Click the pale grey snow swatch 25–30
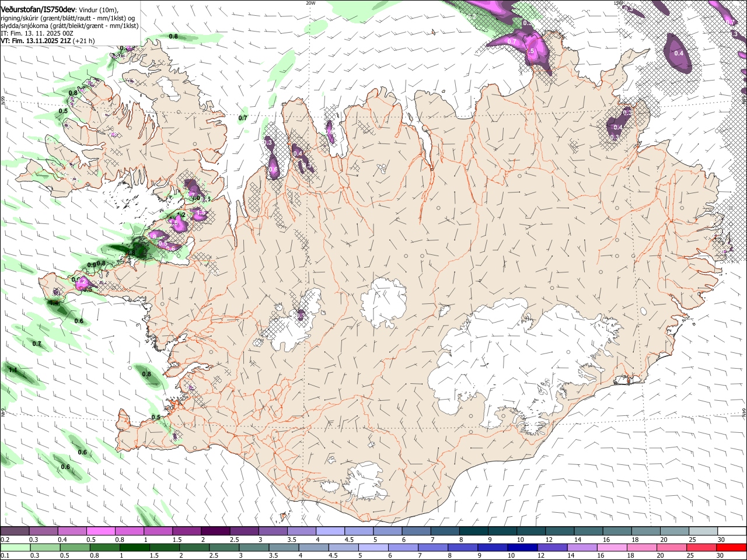The width and height of the screenshot is (747, 560). [703, 531]
